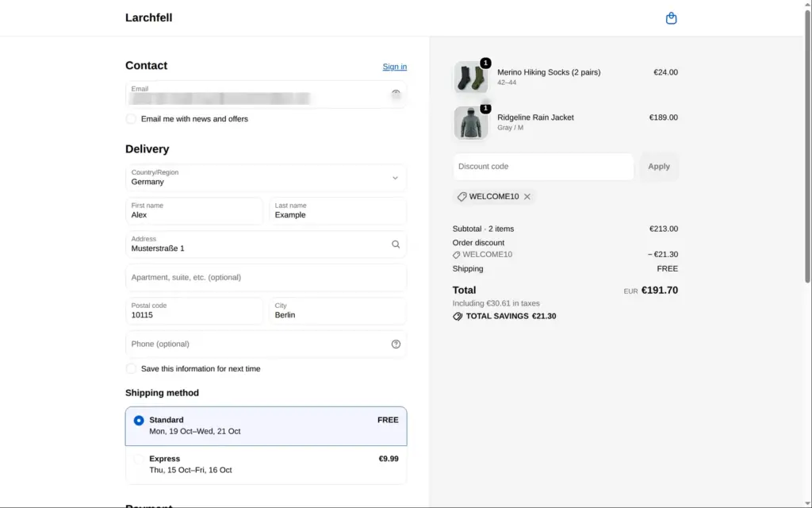Click the page vertical scrollbar

(x=807, y=145)
